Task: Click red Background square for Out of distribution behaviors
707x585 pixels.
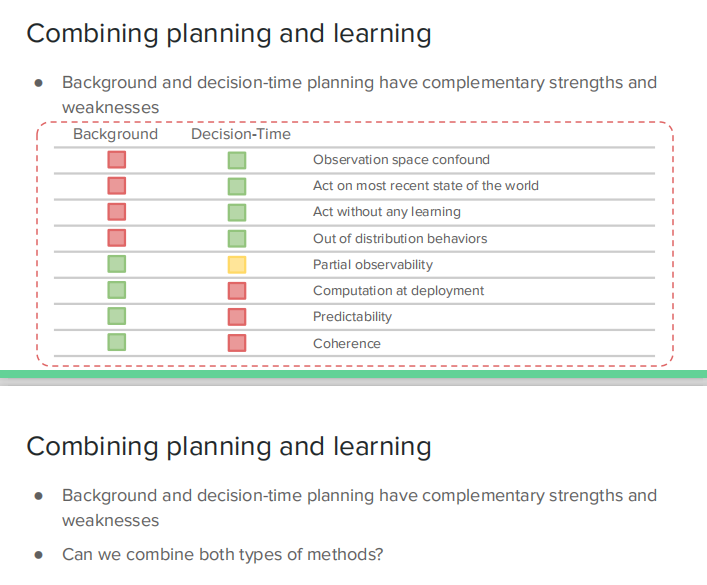Action: (x=117, y=238)
